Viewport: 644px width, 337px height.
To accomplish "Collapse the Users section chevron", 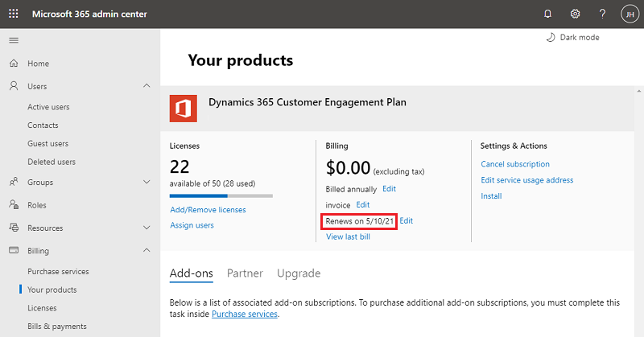I will click(146, 86).
